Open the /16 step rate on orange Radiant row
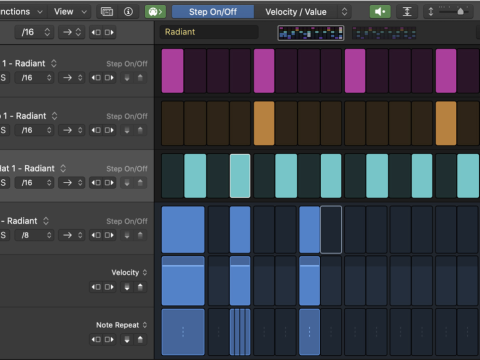 (x=34, y=130)
